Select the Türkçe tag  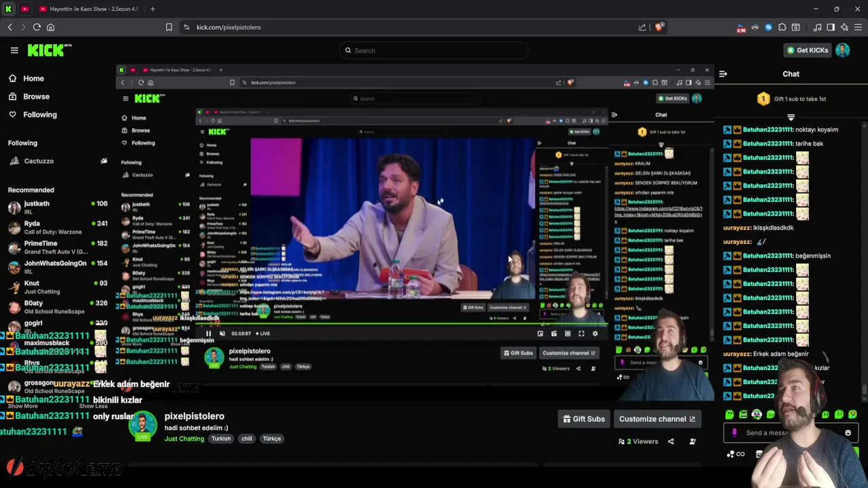pyautogui.click(x=272, y=439)
